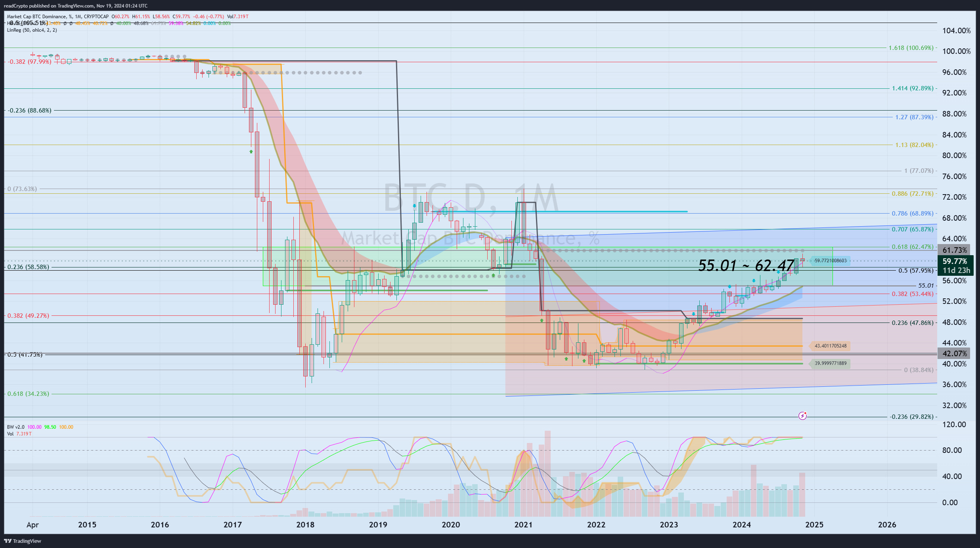Click the '42.07%' gray price axis label
980x548 pixels.
pos(954,353)
